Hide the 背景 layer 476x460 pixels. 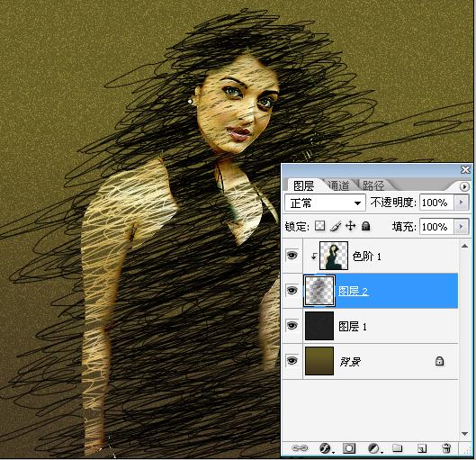tap(292, 361)
